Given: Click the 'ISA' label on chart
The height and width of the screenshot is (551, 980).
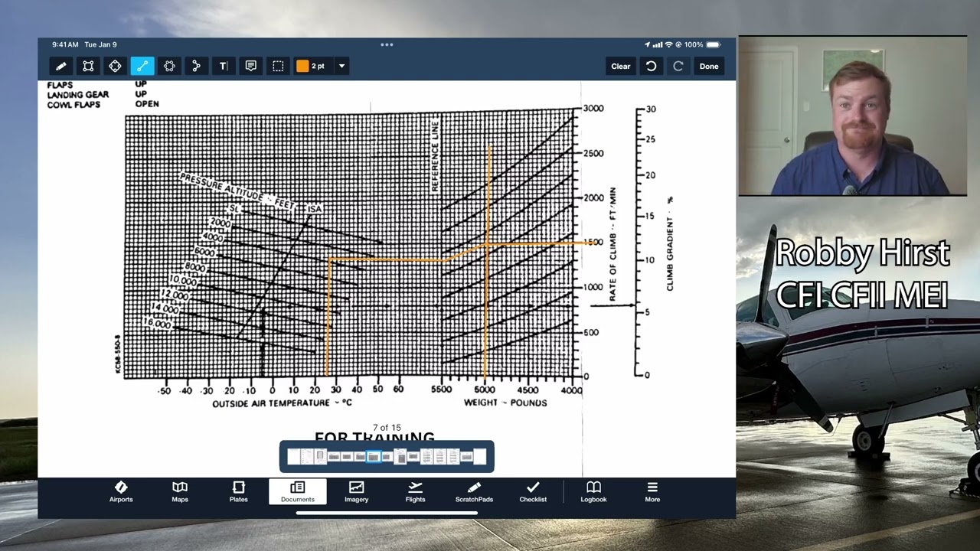Looking at the screenshot, I should 314,209.
